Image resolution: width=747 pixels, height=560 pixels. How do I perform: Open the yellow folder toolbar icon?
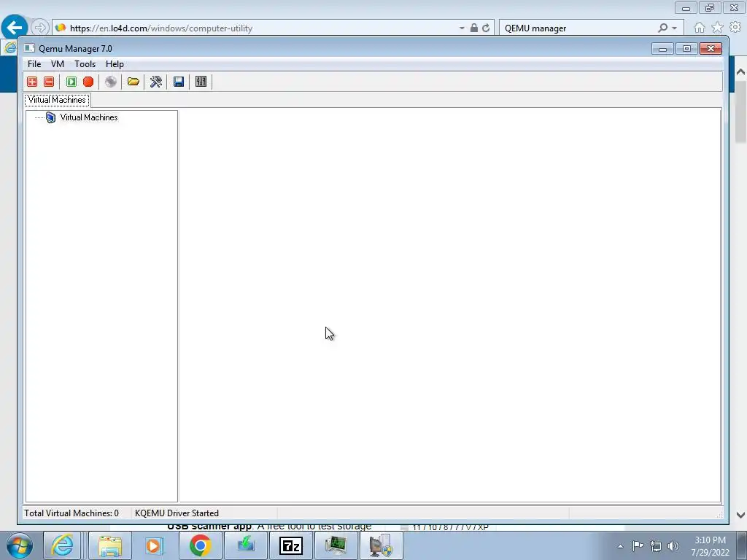133,82
